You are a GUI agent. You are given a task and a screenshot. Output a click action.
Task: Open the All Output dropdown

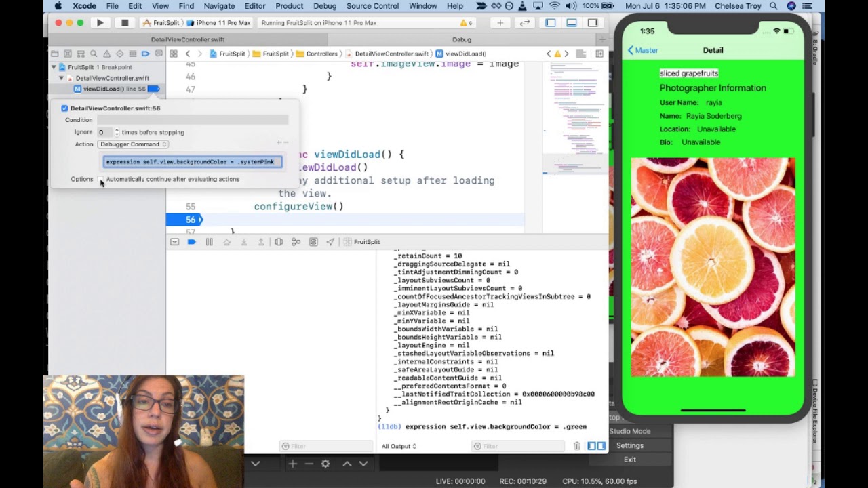pos(399,446)
